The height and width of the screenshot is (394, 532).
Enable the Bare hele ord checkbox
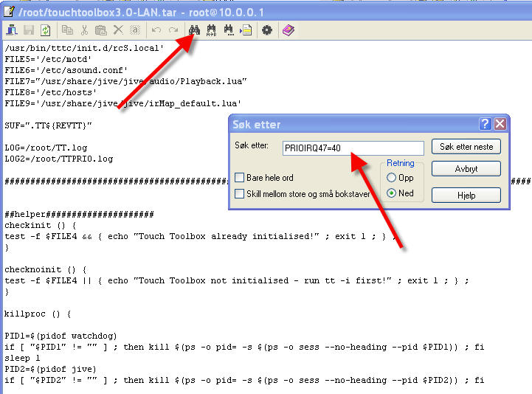coord(240,178)
